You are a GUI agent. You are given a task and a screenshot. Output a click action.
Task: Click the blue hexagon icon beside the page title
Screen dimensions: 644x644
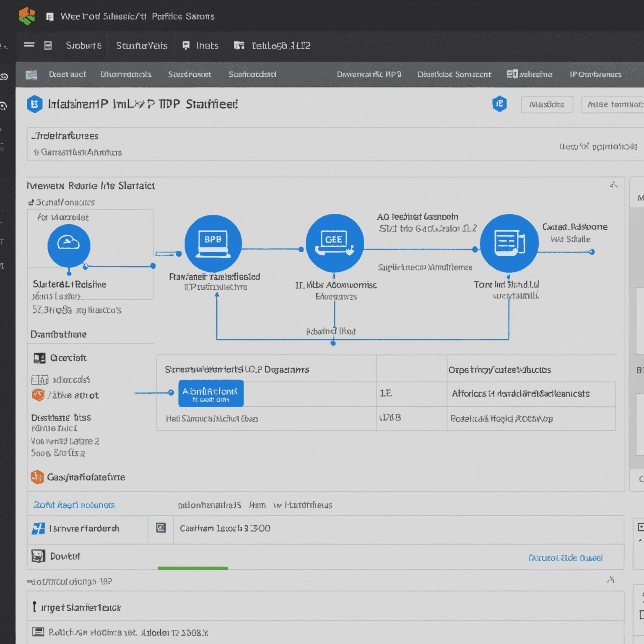35,104
